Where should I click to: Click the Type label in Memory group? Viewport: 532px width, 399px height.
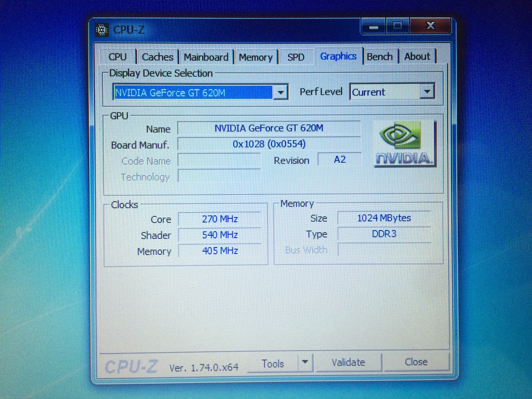point(317,234)
